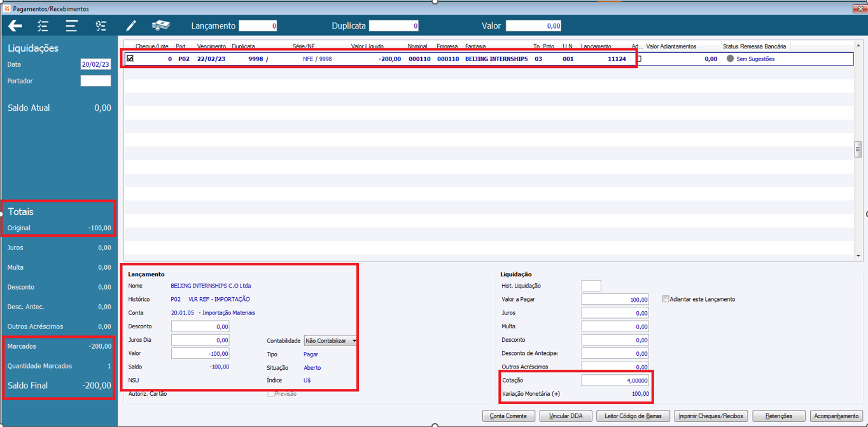Click the Saldo Final -200,00 value
868x427 pixels.
point(96,385)
